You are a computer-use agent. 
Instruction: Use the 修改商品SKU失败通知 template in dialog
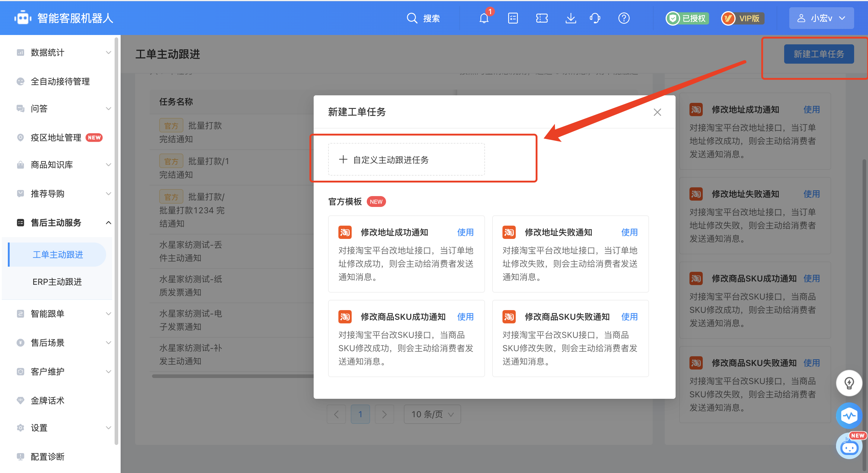pyautogui.click(x=629, y=317)
